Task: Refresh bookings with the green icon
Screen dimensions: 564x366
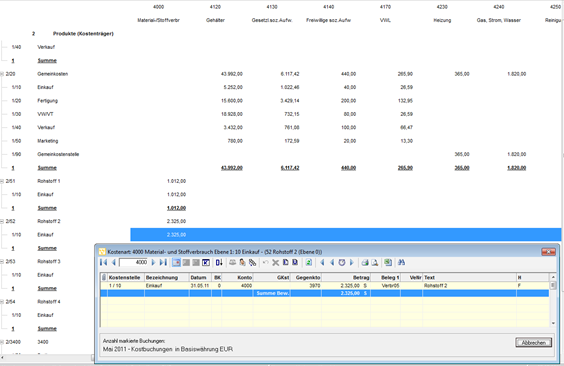Action: [309, 262]
